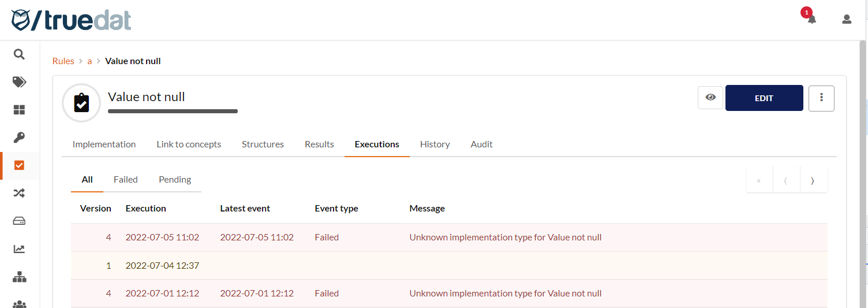Viewport: 868px width, 308px height.
Task: Open the three-dot more options menu
Action: click(x=821, y=98)
